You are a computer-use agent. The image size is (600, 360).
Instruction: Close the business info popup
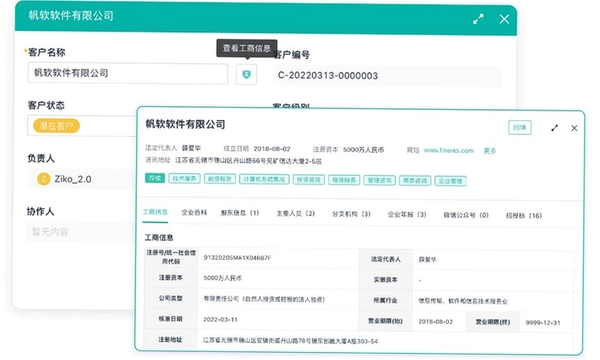[574, 128]
